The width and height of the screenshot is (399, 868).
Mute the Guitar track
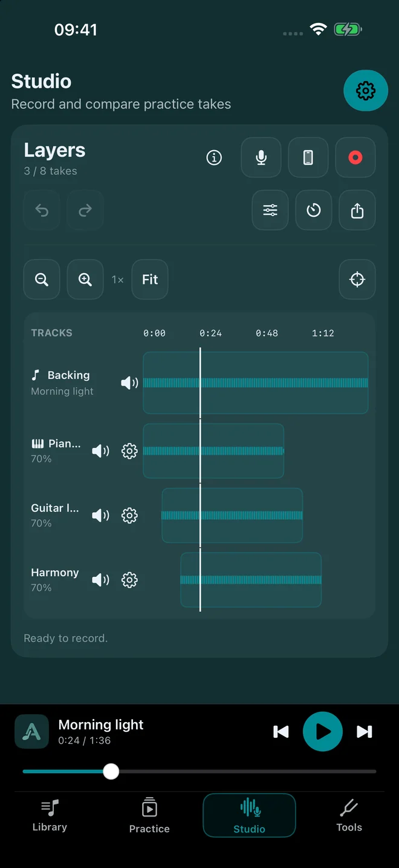tap(100, 515)
